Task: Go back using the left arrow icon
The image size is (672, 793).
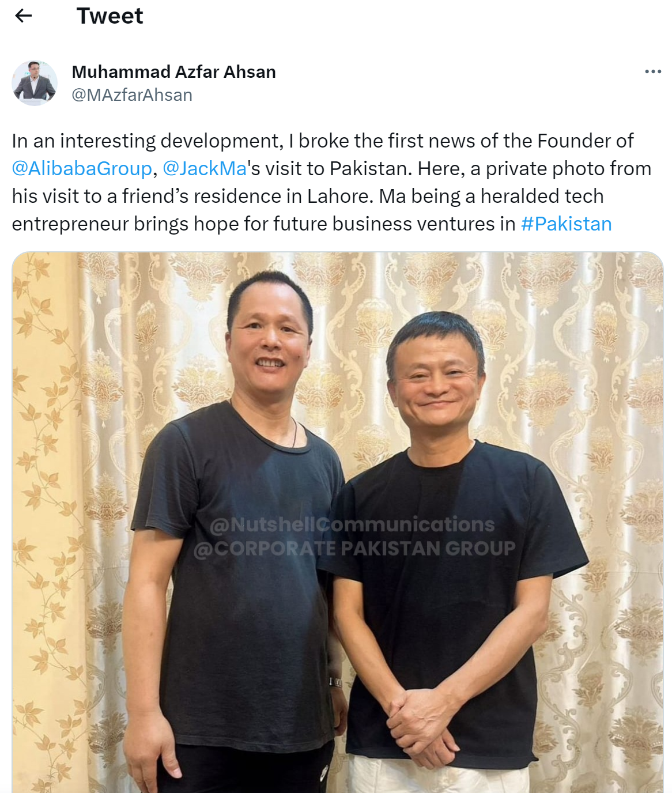Action: pos(23,16)
